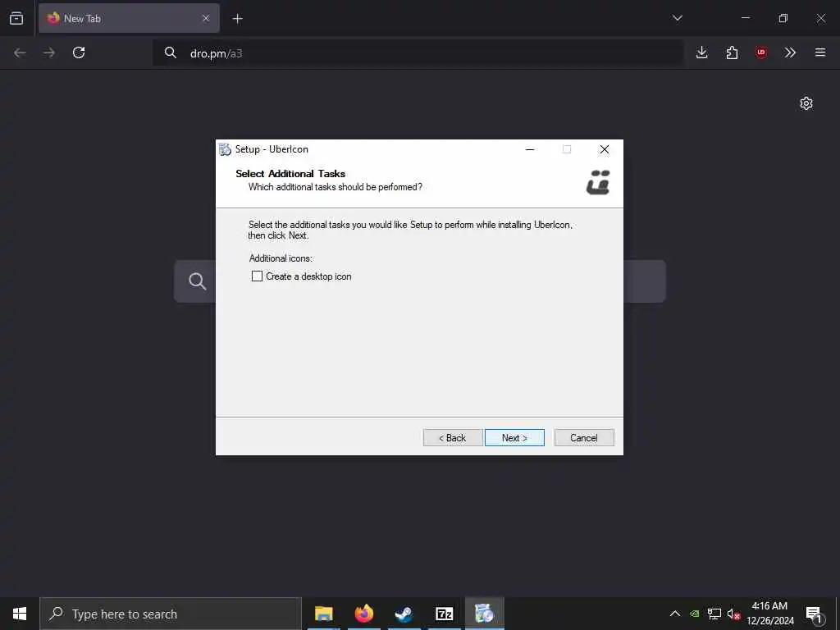840x630 pixels.
Task: Go back with the Back button
Action: [x=453, y=438]
